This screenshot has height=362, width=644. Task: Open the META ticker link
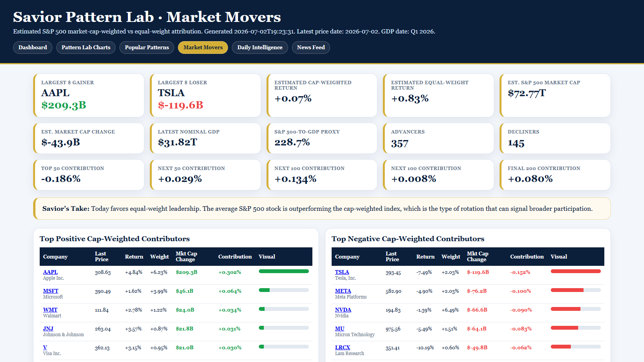[343, 291]
